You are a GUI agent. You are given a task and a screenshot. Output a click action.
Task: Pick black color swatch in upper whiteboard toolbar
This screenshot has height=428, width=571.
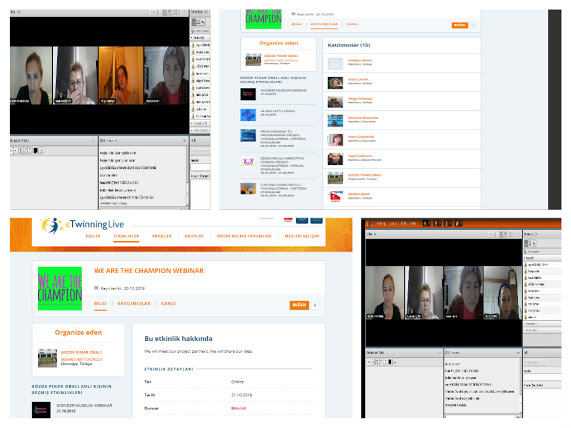coord(36,150)
